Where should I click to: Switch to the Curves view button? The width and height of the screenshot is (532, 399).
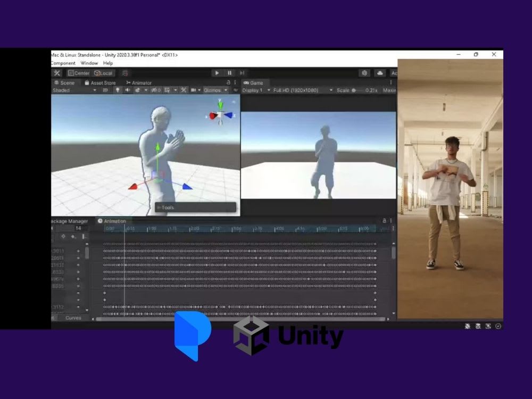click(73, 318)
